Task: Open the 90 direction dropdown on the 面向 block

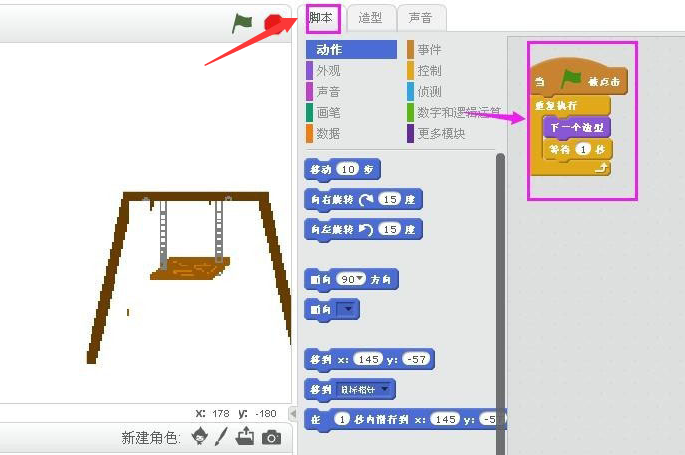Action: click(354, 279)
